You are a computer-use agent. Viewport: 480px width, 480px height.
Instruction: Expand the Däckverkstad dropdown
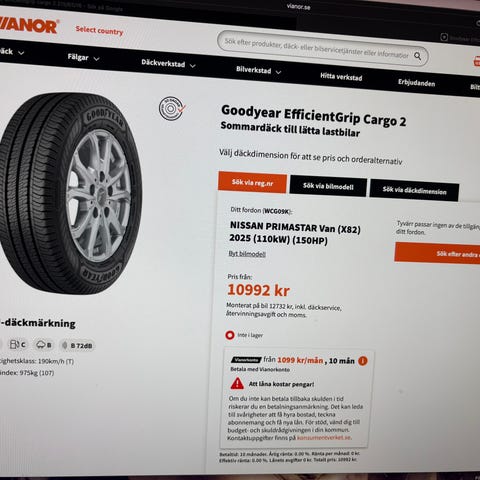coord(168,63)
